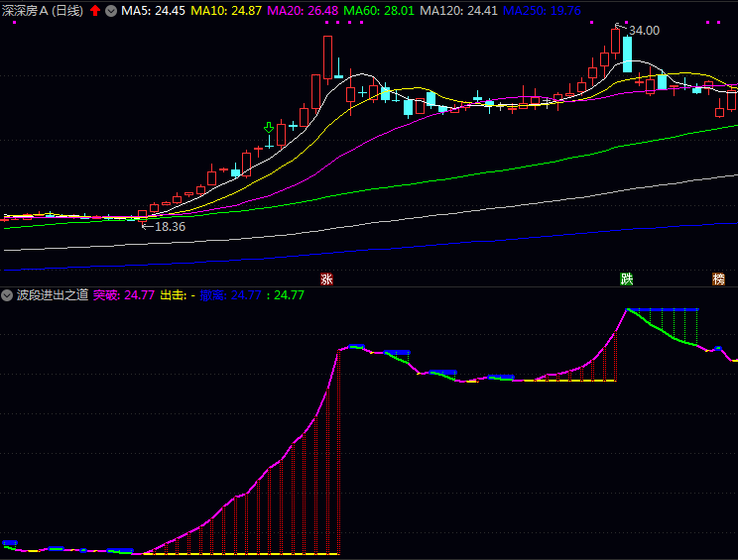Select the MA120 moving average label
This screenshot has height=560, width=738.
[x=458, y=10]
